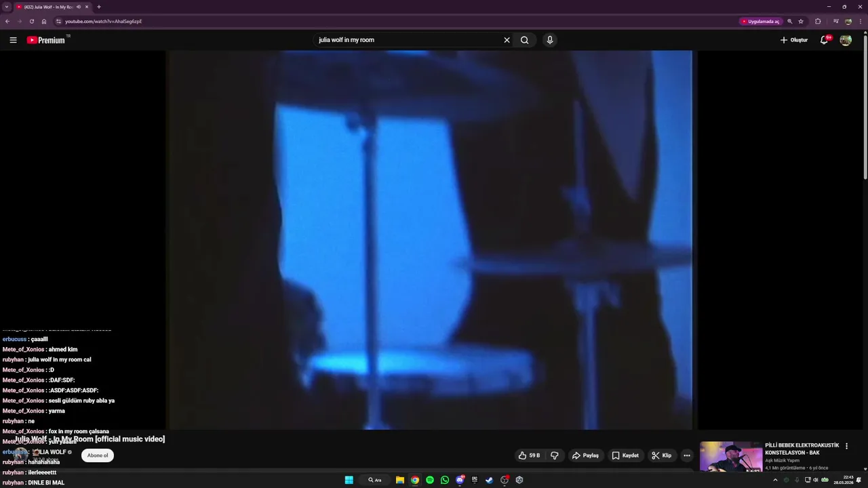Open Chrome profile avatar
This screenshot has height=488, width=868.
848,21
